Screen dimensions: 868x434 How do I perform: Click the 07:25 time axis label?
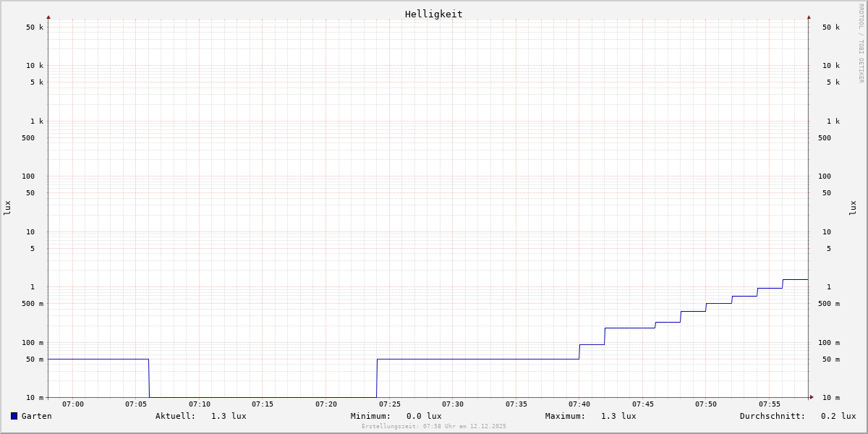(x=390, y=404)
